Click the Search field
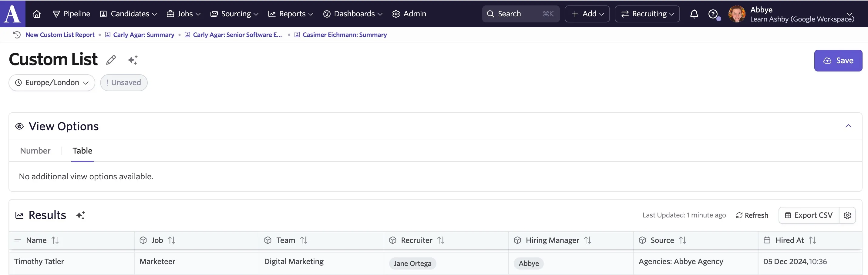Screen dimensions: 868x275 (521, 14)
